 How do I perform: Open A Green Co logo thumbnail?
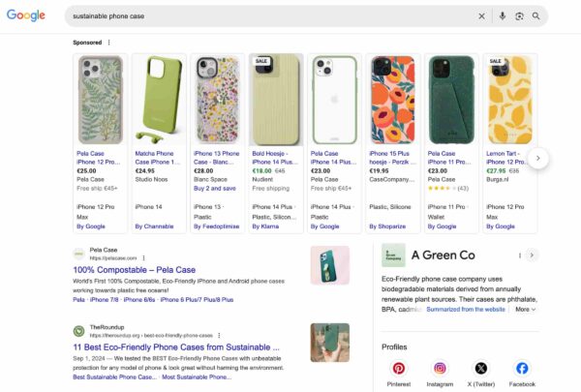pos(393,256)
